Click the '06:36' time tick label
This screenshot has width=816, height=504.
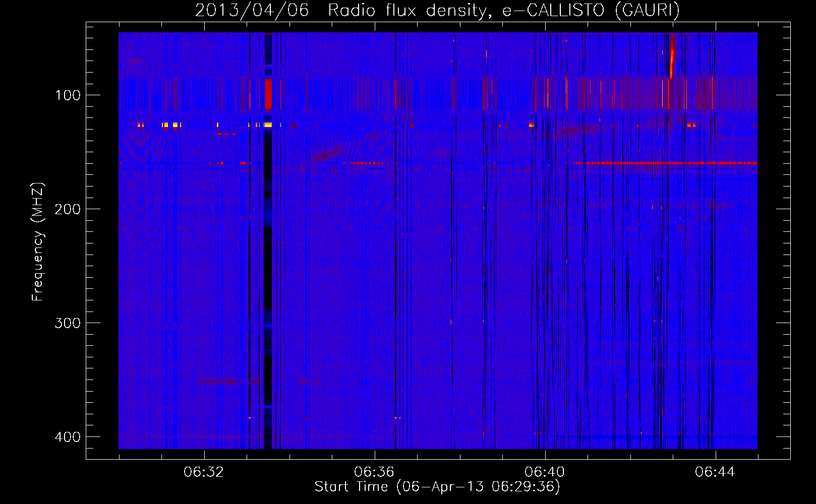point(374,472)
